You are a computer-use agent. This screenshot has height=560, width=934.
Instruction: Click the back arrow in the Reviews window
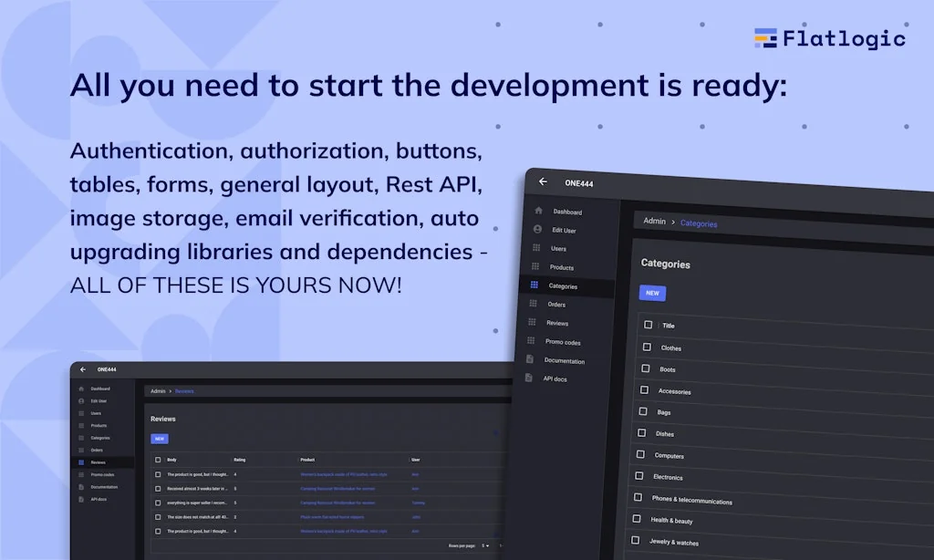(x=83, y=369)
